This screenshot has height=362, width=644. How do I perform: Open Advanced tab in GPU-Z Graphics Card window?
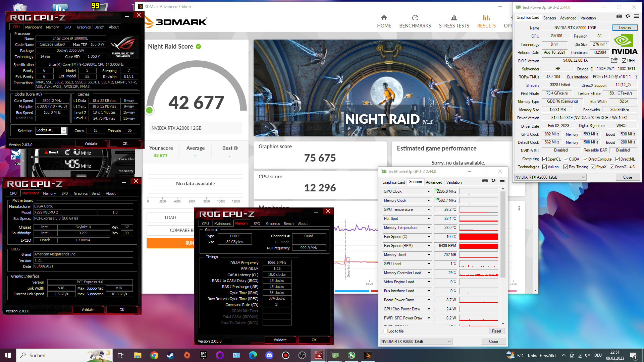point(568,18)
